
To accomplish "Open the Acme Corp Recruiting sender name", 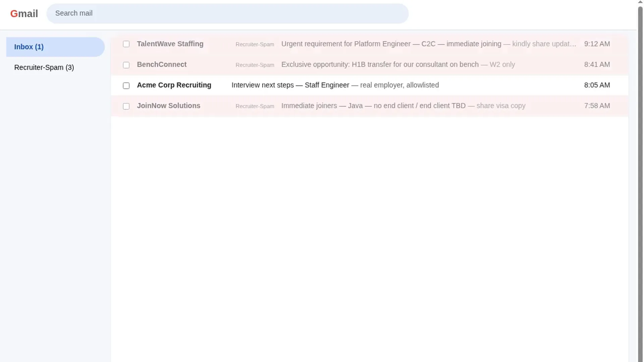I will point(174,85).
